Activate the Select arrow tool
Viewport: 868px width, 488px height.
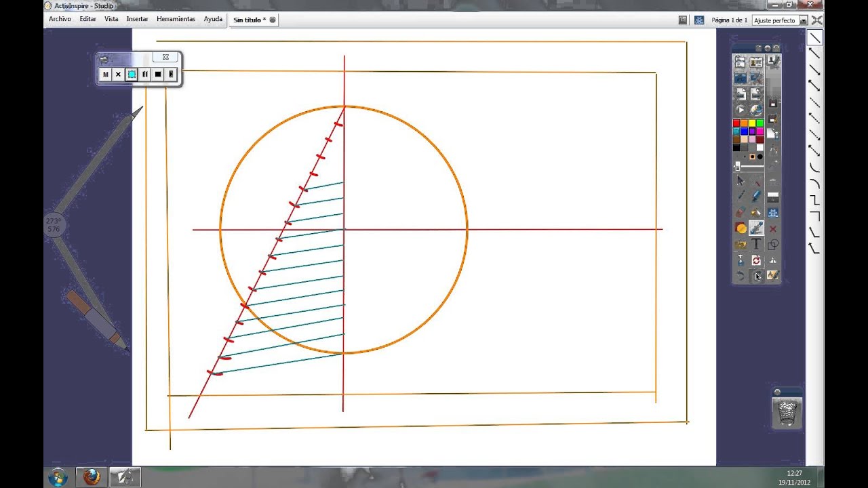pos(741,180)
